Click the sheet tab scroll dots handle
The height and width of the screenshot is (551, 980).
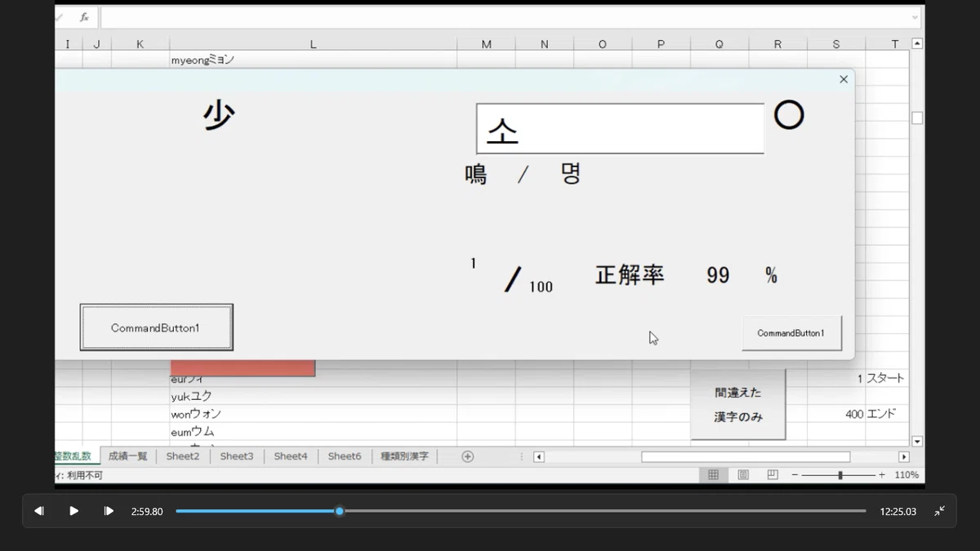521,457
